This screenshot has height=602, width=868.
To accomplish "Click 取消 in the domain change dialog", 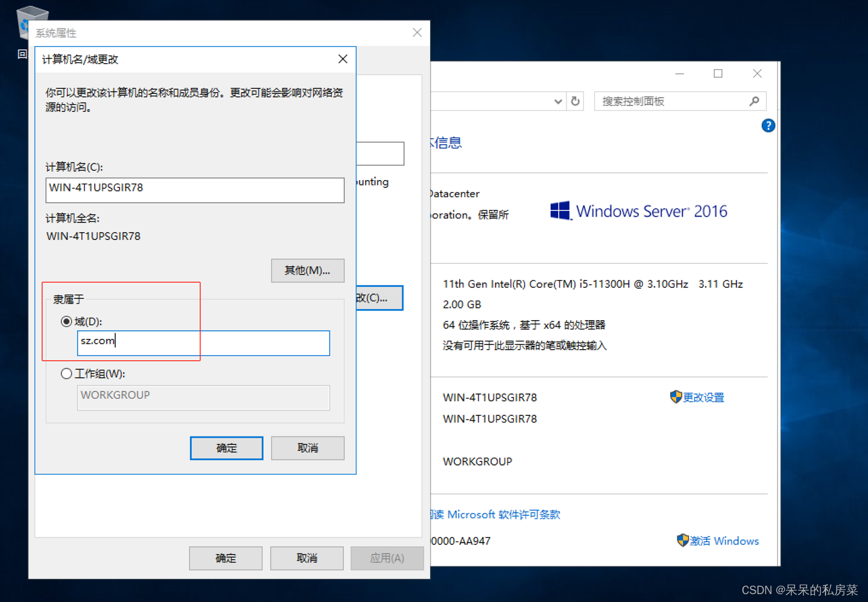I will point(308,448).
